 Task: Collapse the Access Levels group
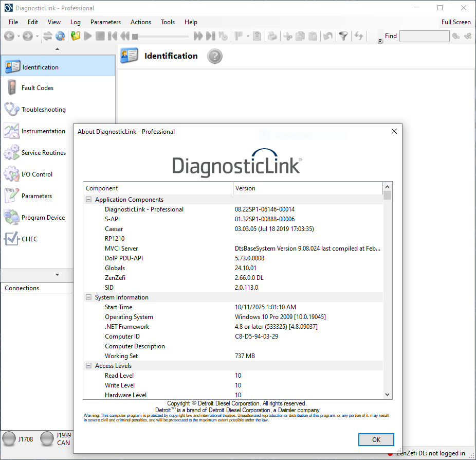tap(89, 366)
